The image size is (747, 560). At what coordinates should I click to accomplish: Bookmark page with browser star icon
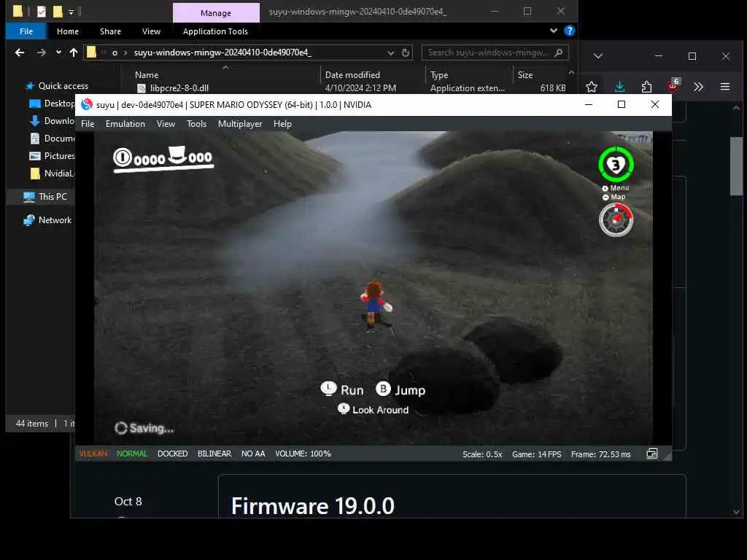(591, 87)
